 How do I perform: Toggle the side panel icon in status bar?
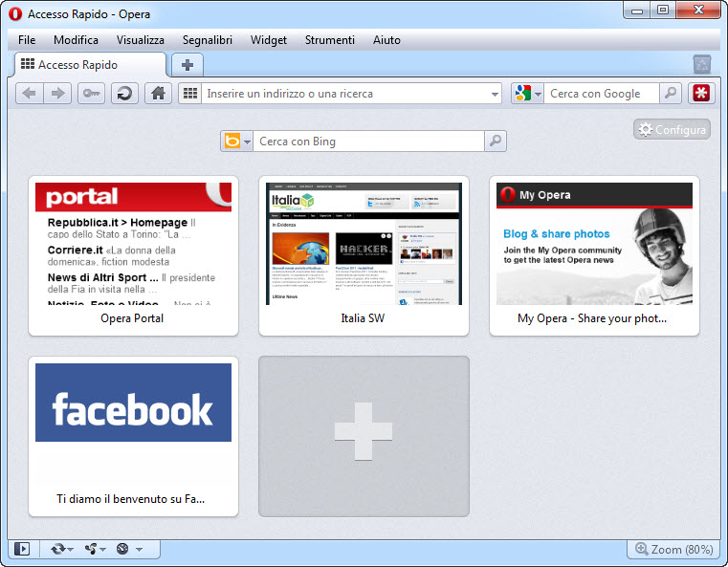[x=22, y=549]
